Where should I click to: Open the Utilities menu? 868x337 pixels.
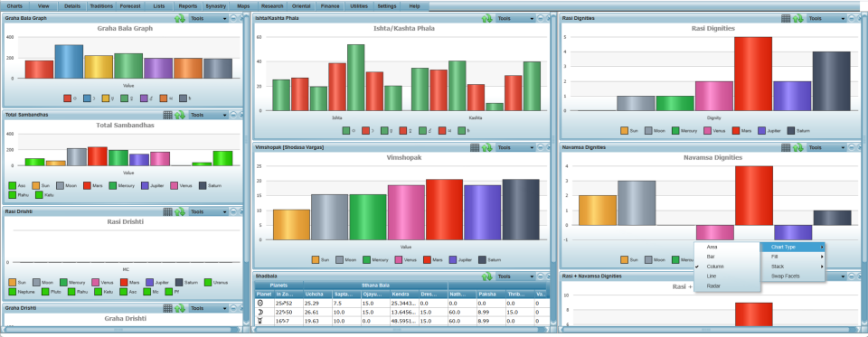click(x=359, y=6)
